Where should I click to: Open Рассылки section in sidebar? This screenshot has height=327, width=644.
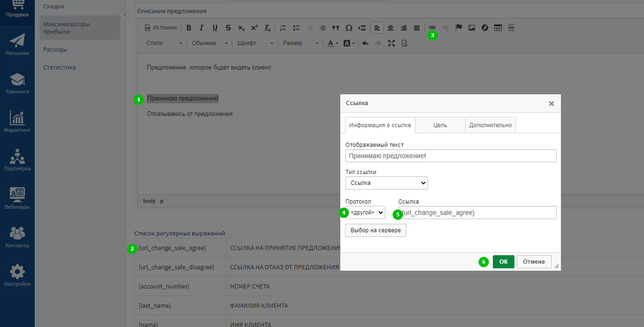(17, 45)
